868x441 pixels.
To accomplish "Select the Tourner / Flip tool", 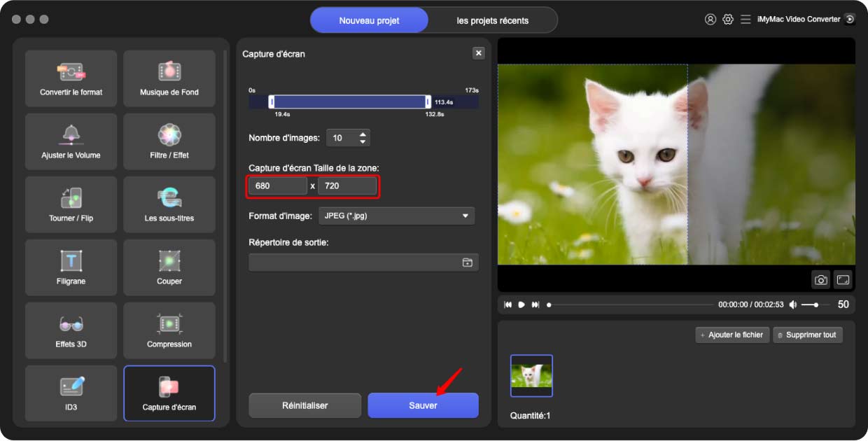I will (x=71, y=204).
